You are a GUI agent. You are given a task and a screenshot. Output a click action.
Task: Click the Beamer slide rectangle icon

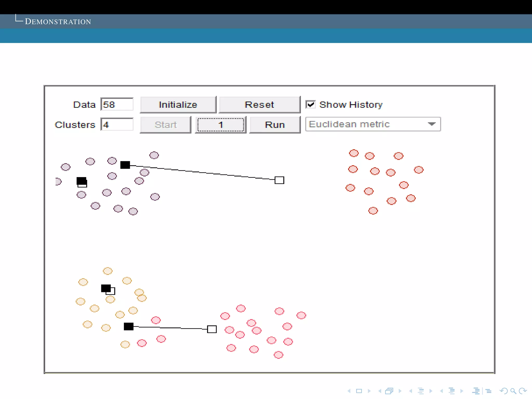[x=359, y=391]
